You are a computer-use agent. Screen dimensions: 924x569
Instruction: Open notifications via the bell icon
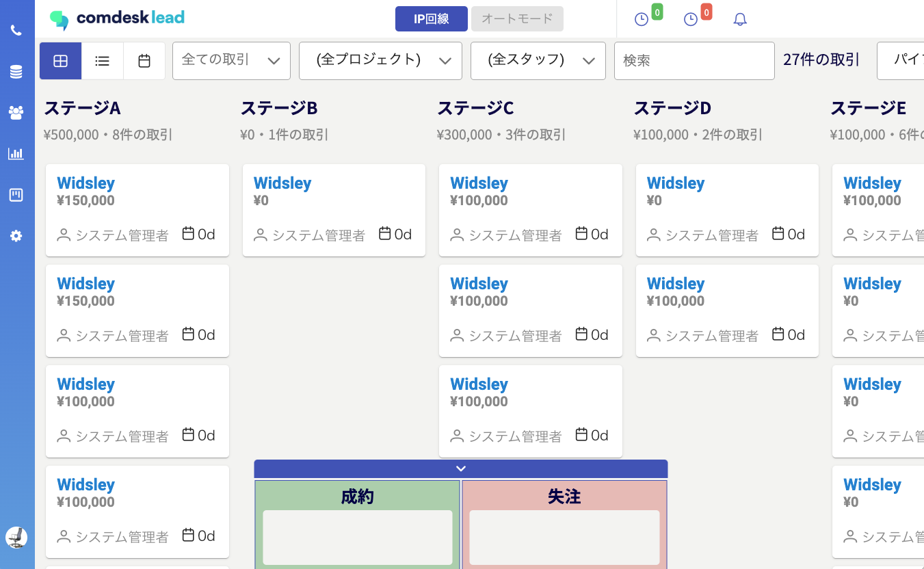pos(740,18)
